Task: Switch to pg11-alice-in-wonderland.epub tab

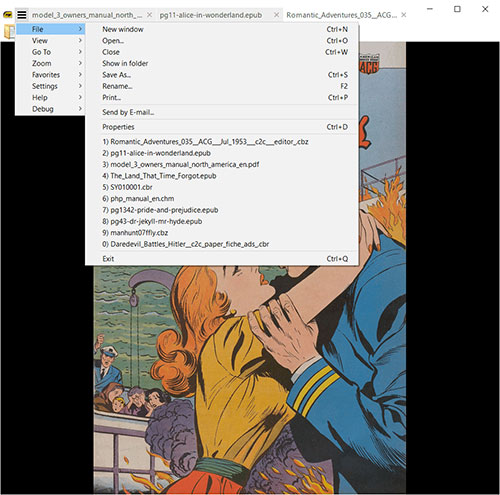Action: [211, 15]
